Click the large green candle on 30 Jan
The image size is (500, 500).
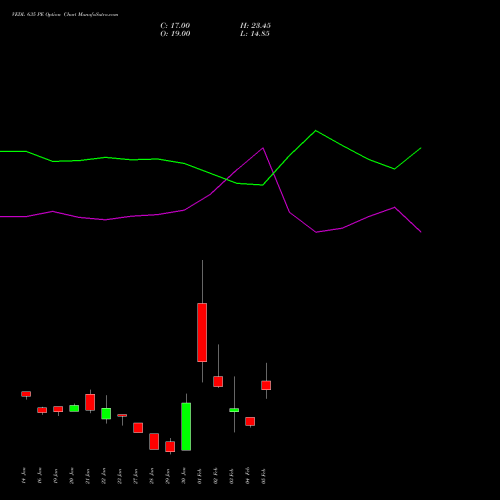[x=186, y=427]
